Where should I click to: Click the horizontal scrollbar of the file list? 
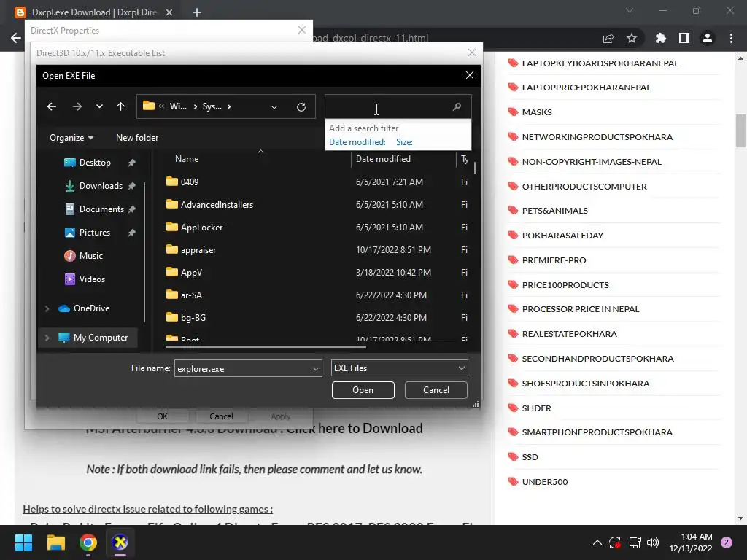click(266, 347)
